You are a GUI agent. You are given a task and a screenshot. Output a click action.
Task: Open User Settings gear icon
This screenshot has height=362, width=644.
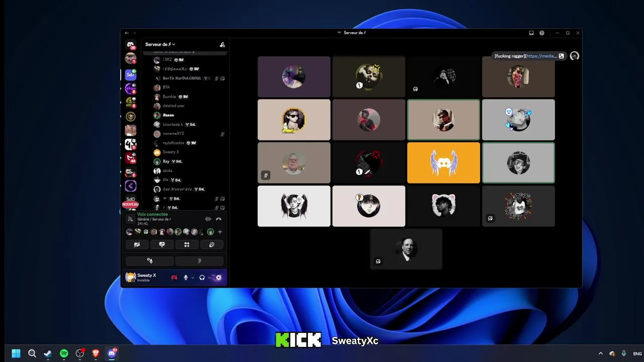click(218, 278)
